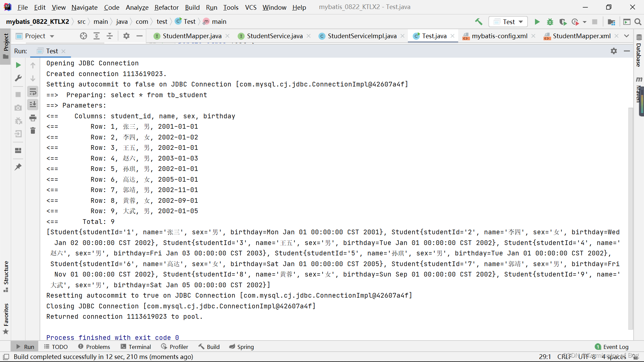Viewport: 644px width, 362px height.
Task: Open the Problems tool window
Action: click(94, 347)
